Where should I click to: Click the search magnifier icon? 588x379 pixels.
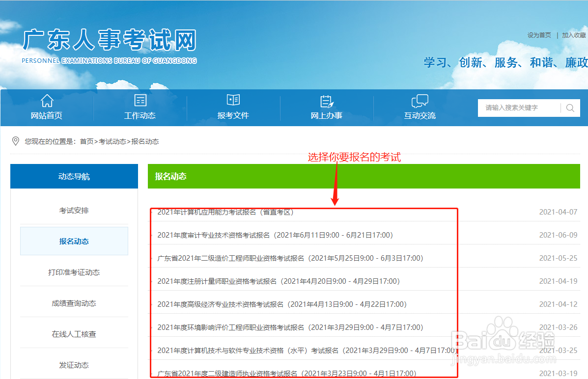(570, 108)
